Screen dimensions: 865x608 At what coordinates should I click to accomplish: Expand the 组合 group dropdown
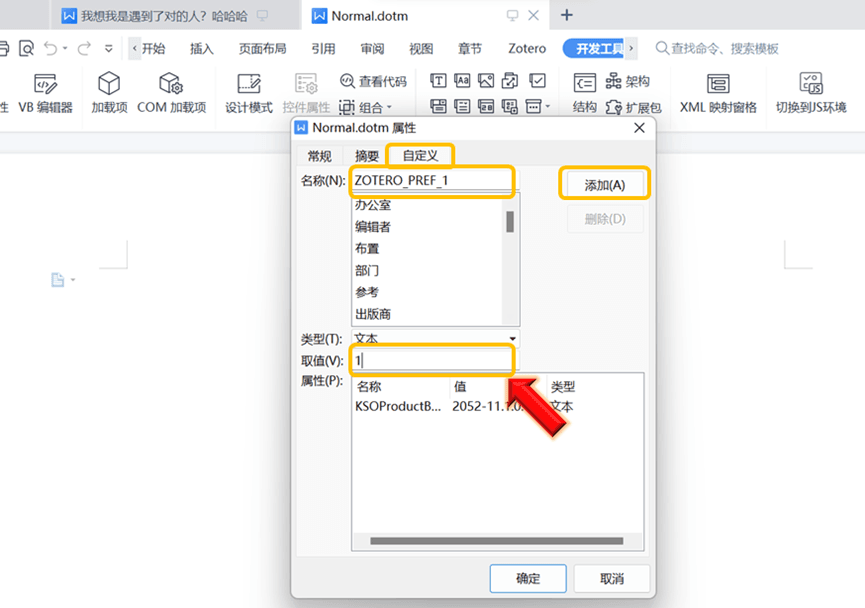pyautogui.click(x=366, y=107)
